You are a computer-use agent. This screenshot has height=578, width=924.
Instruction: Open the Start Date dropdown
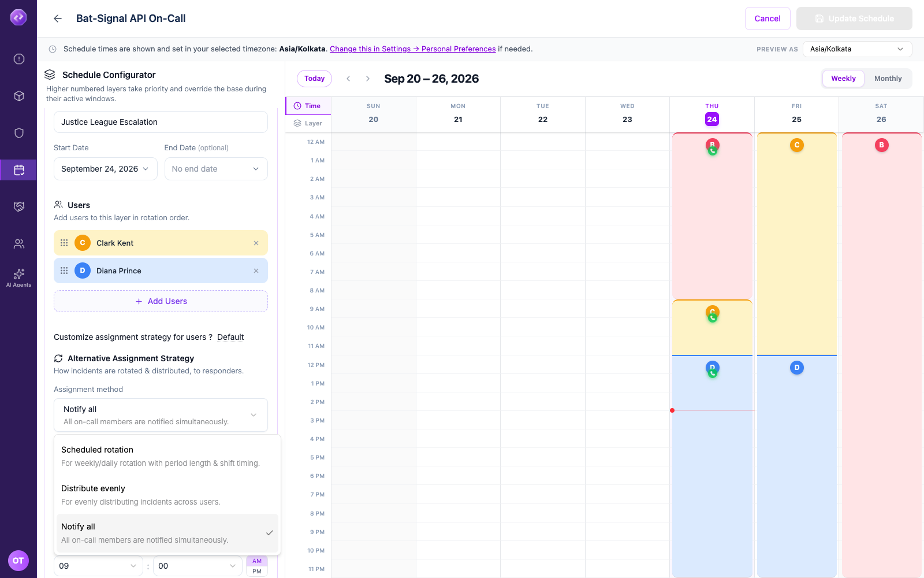106,169
